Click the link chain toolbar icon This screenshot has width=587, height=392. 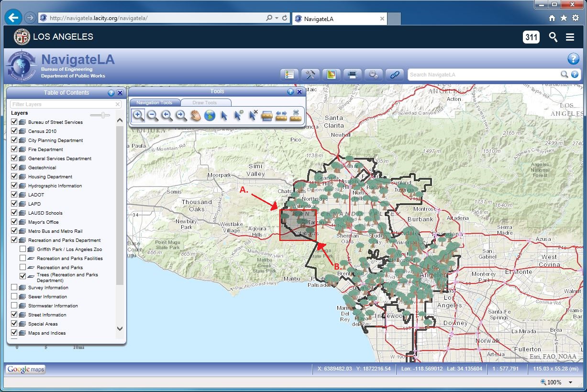pyautogui.click(x=394, y=75)
